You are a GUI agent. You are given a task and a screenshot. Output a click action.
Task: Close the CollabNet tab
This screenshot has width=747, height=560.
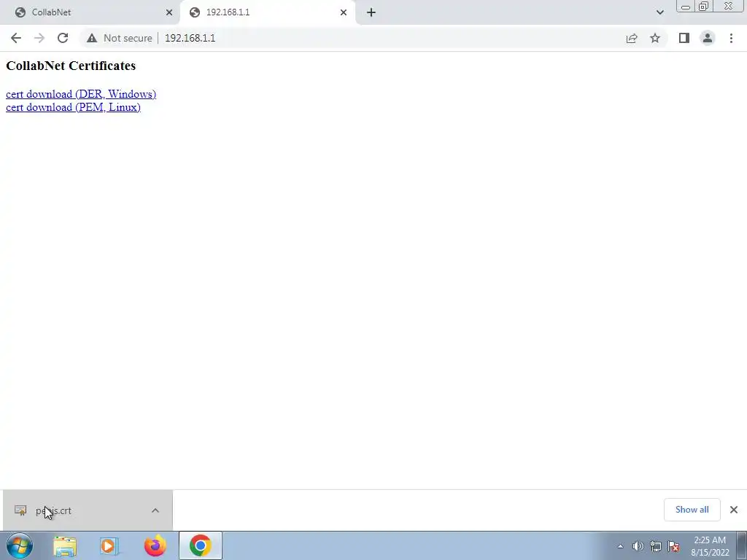click(x=169, y=12)
